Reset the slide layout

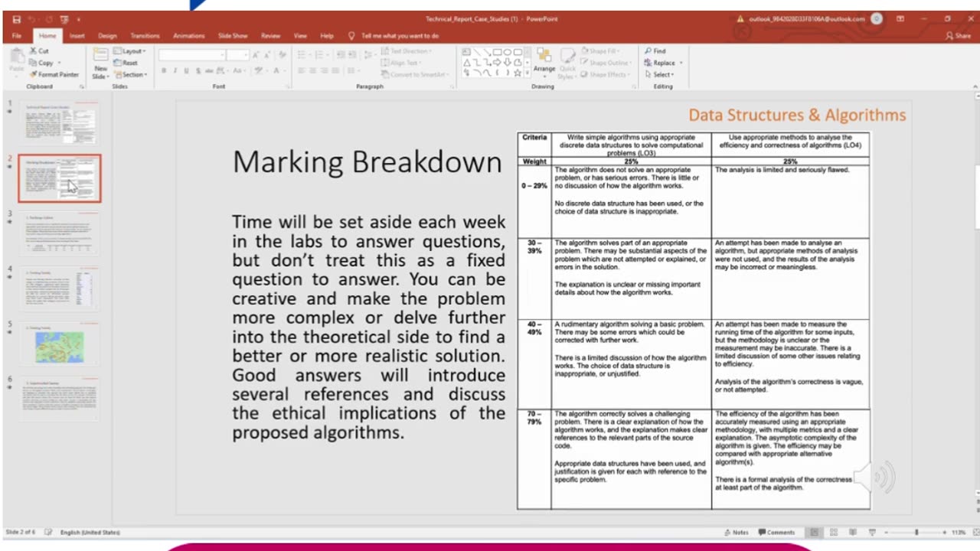point(126,63)
